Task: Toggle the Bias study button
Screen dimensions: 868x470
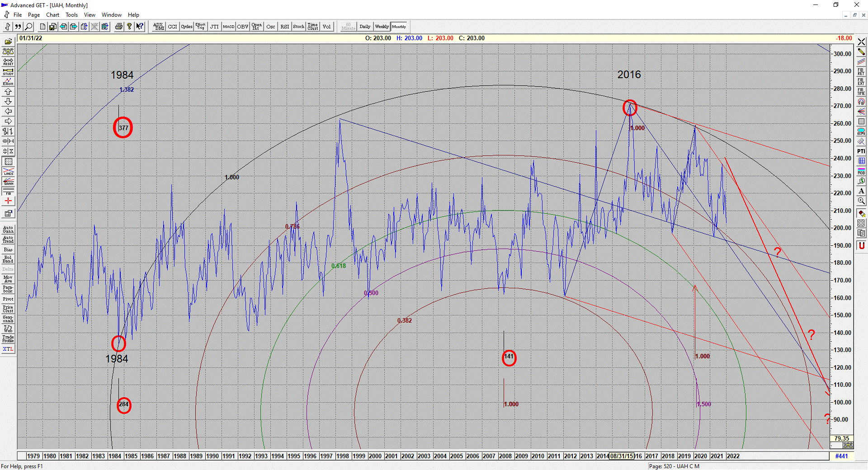Action: coord(8,249)
